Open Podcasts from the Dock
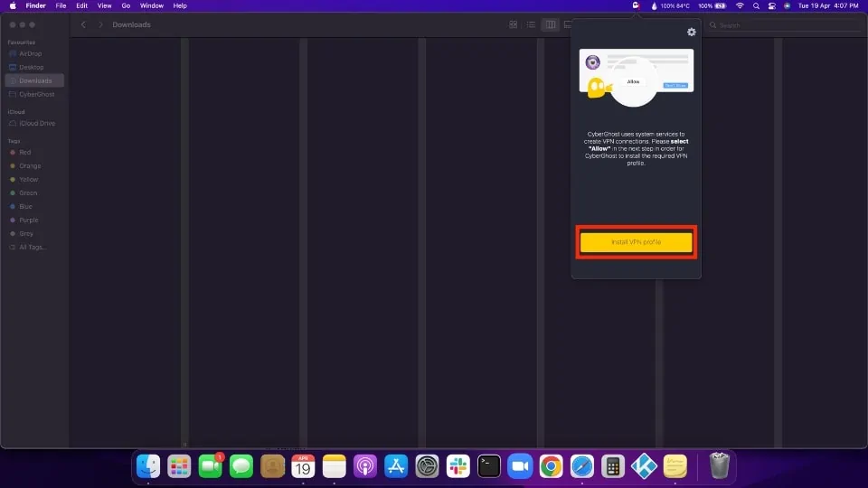The image size is (868, 488). tap(365, 466)
